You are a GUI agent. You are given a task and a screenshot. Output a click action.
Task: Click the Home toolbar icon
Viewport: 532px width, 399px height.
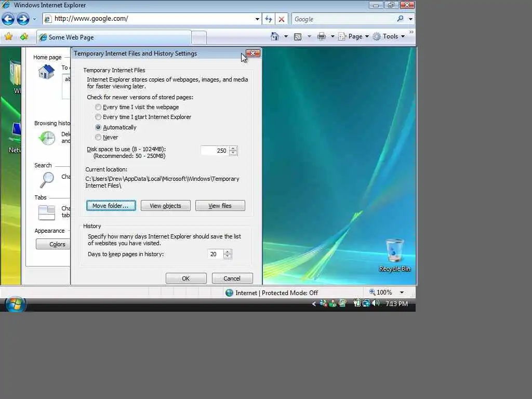pyautogui.click(x=275, y=36)
